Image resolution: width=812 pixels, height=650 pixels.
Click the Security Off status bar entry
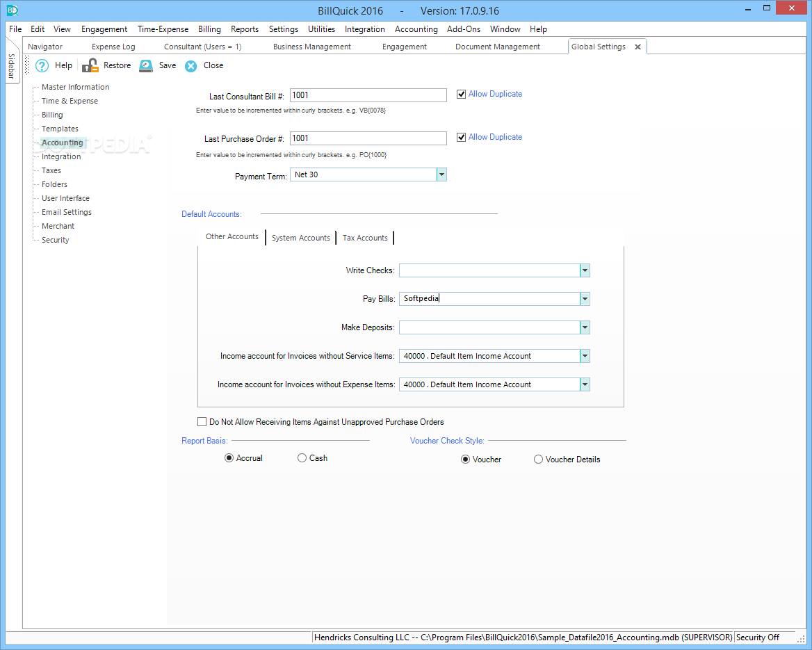757,637
